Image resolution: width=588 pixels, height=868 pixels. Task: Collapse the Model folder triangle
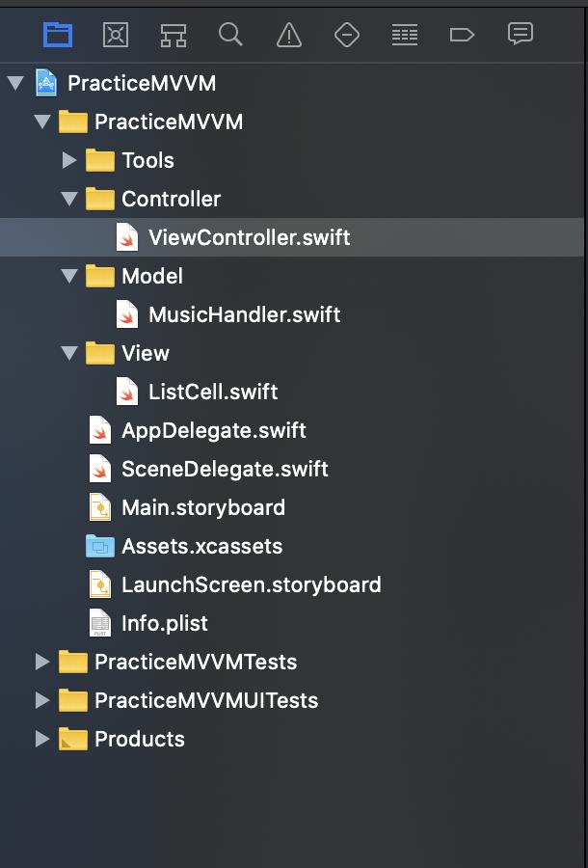(68, 276)
